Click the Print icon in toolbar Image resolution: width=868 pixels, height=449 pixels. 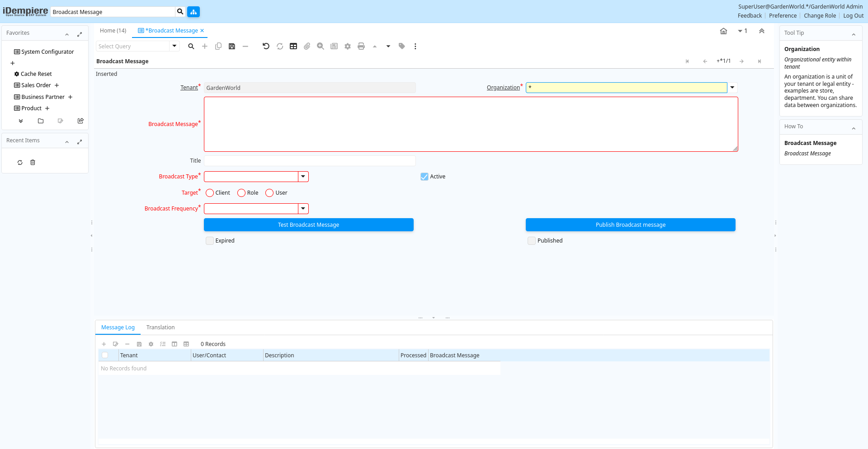361,47
